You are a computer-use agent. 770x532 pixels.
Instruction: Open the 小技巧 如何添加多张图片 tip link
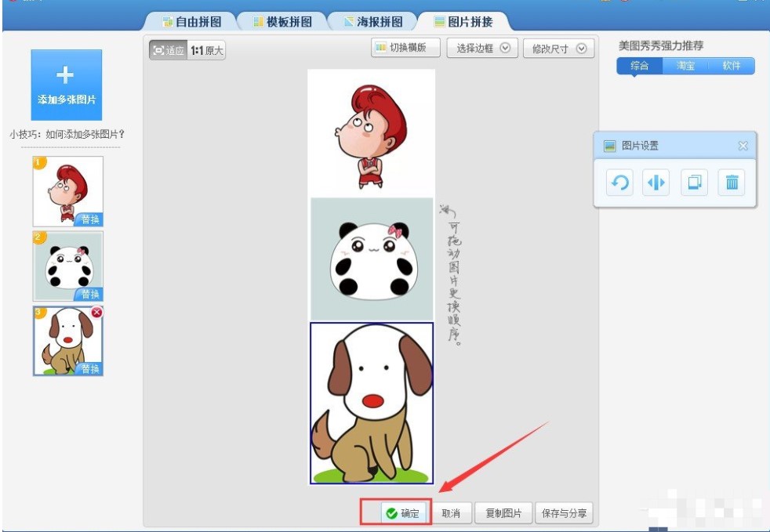(67, 134)
